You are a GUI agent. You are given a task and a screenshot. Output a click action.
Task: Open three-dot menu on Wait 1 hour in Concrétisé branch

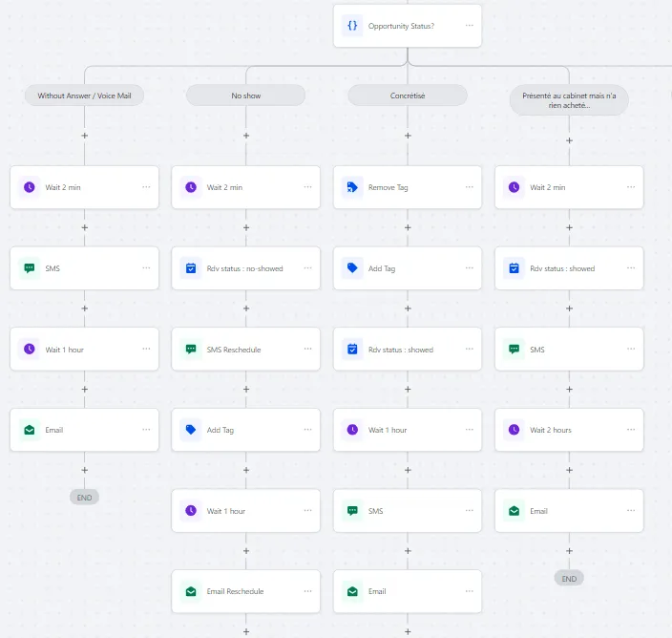pos(470,430)
